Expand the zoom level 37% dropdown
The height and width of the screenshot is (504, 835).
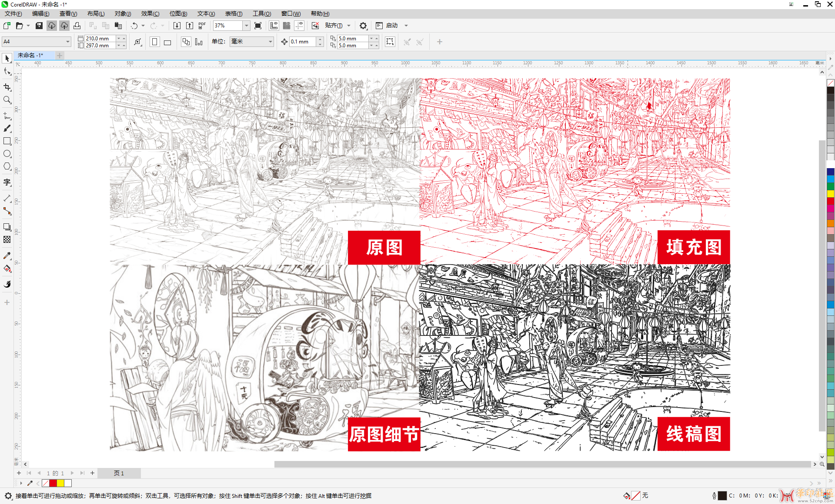[x=246, y=26]
